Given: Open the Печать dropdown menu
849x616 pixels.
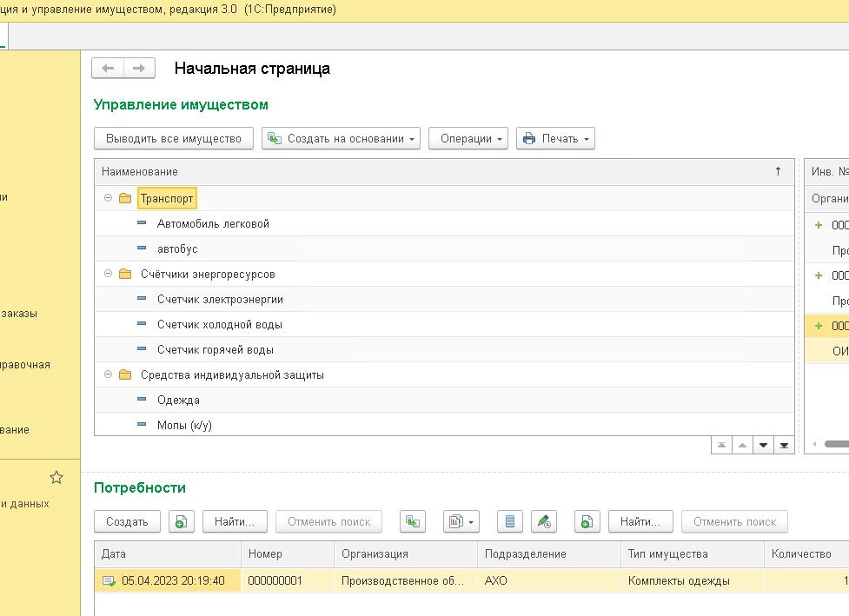Looking at the screenshot, I should pos(555,138).
